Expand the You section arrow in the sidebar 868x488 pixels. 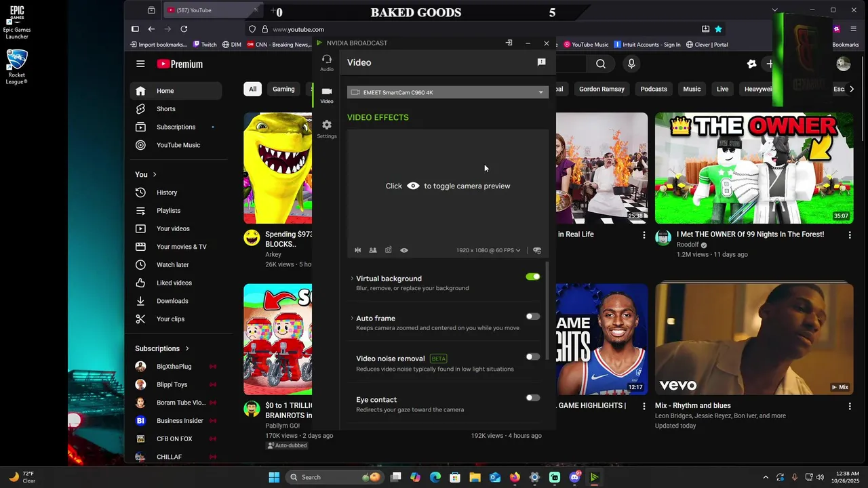155,174
